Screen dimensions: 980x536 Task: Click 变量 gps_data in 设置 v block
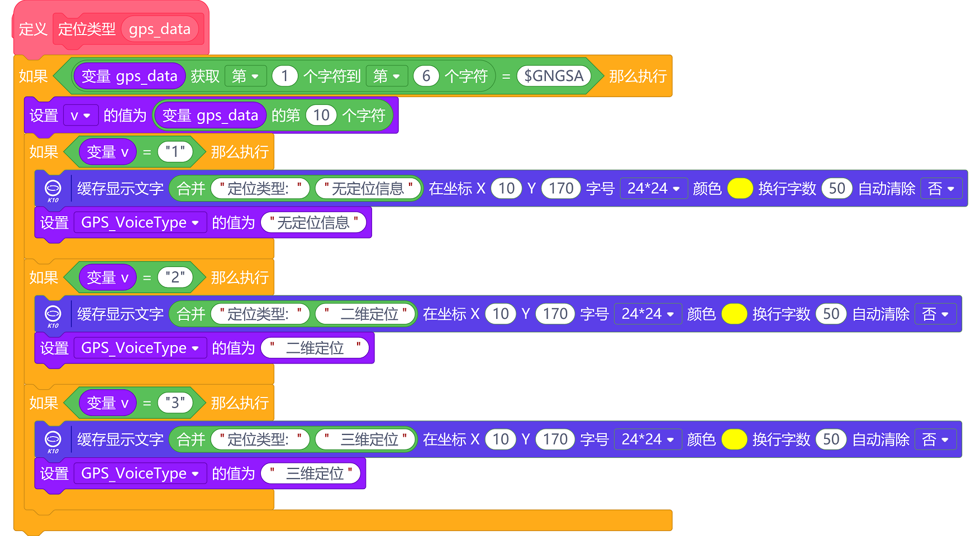pyautogui.click(x=210, y=116)
